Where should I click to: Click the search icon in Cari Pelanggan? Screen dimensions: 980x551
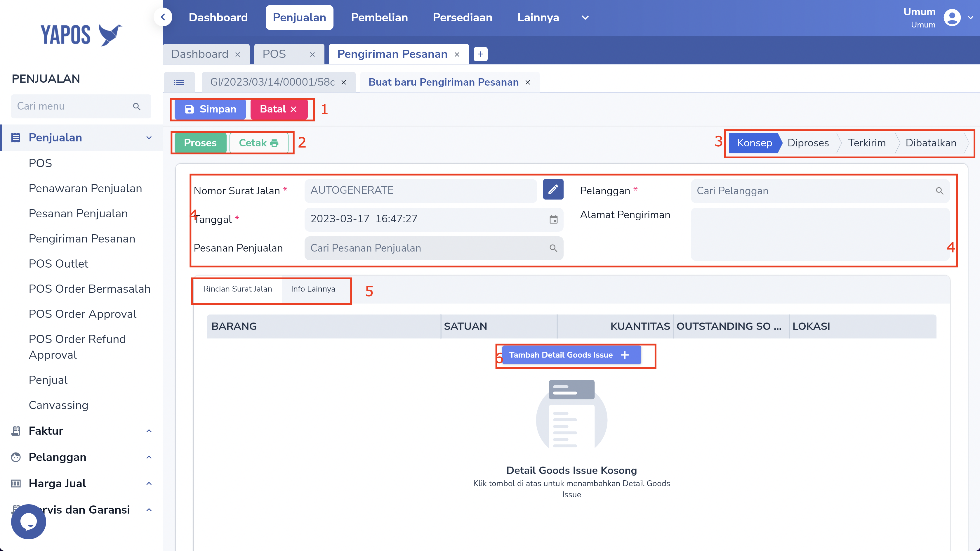(939, 191)
